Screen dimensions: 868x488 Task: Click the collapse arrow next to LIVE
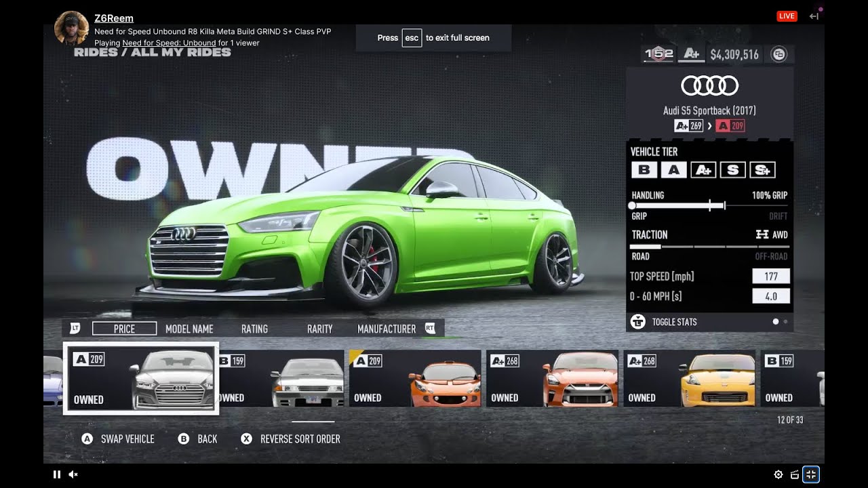pyautogui.click(x=814, y=16)
